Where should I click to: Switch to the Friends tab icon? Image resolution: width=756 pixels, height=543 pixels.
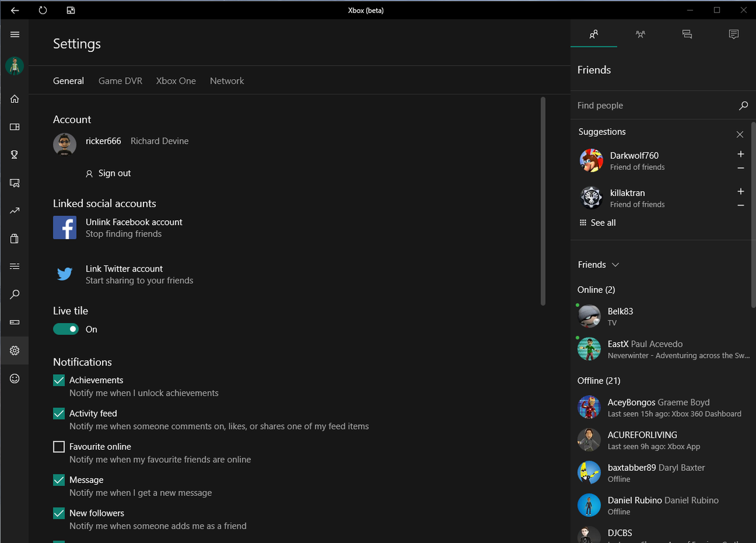click(x=594, y=34)
